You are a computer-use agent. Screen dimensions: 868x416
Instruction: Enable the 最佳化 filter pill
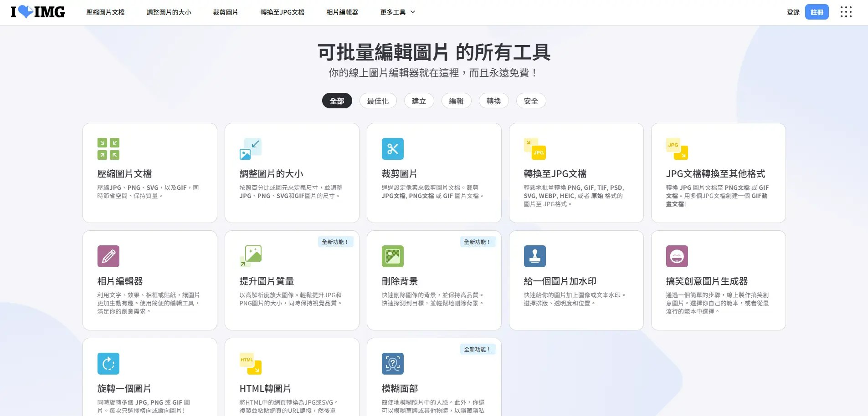[378, 101]
